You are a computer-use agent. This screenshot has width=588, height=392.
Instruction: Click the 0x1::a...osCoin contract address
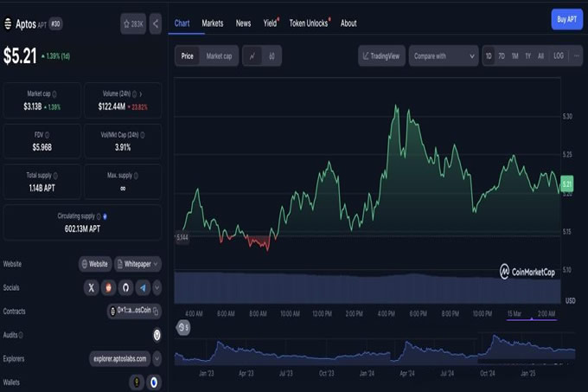point(134,311)
